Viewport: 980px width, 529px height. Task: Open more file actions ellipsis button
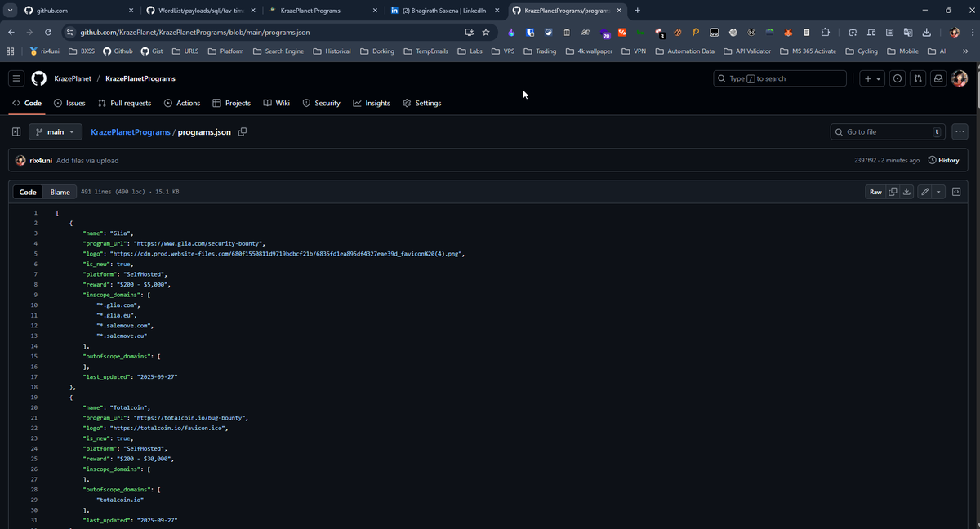pyautogui.click(x=960, y=131)
